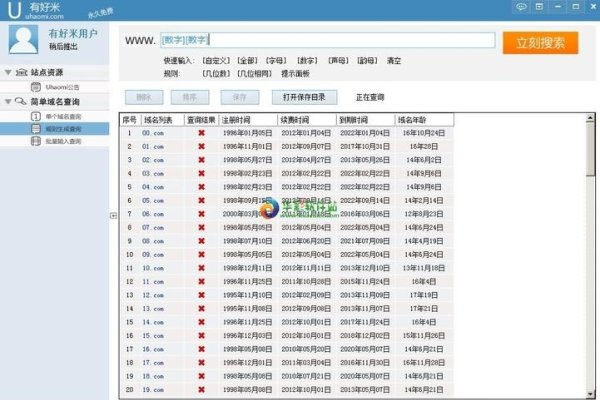Click the red X result for 09.com
The image size is (600, 400).
[201, 255]
